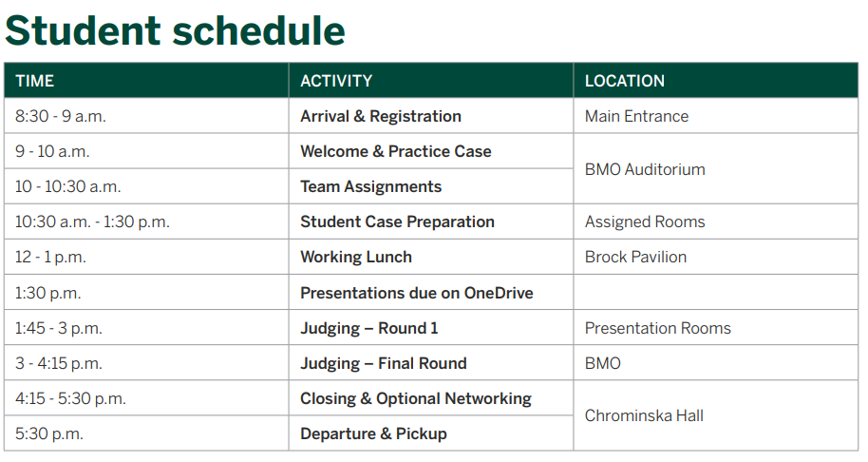Select the "BMO Auditorium" location cell

tap(645, 169)
